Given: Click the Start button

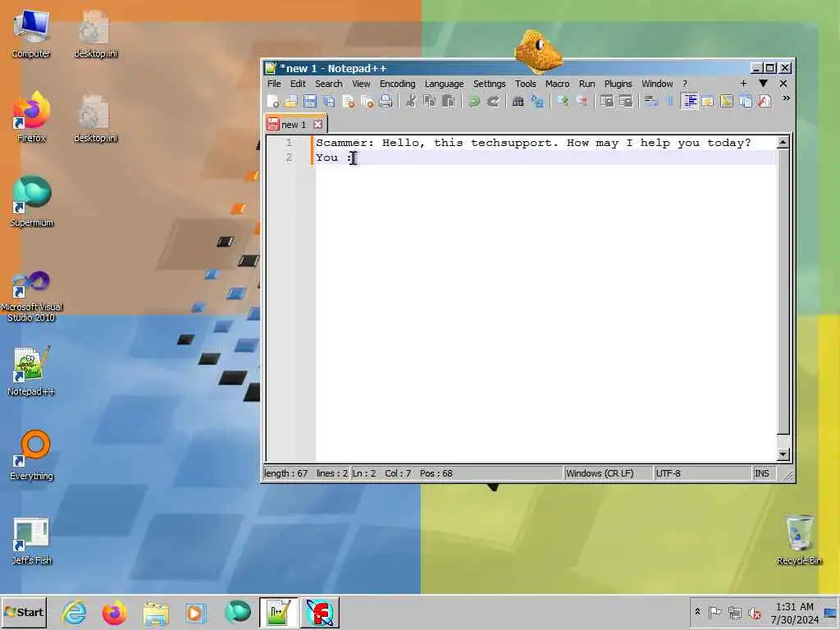Looking at the screenshot, I should (x=24, y=612).
